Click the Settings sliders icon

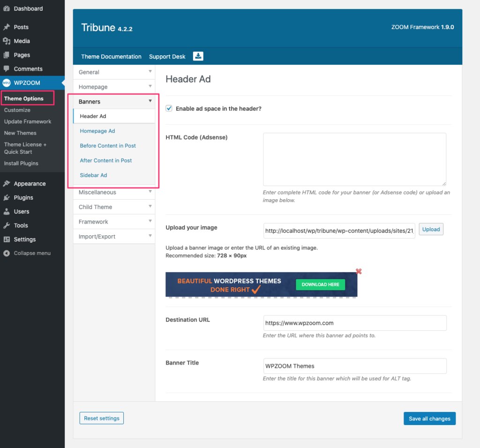tap(7, 239)
